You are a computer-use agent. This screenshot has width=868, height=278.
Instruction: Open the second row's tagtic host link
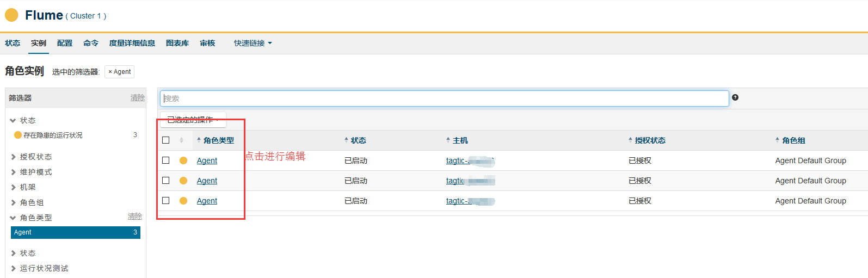pyautogui.click(x=470, y=181)
